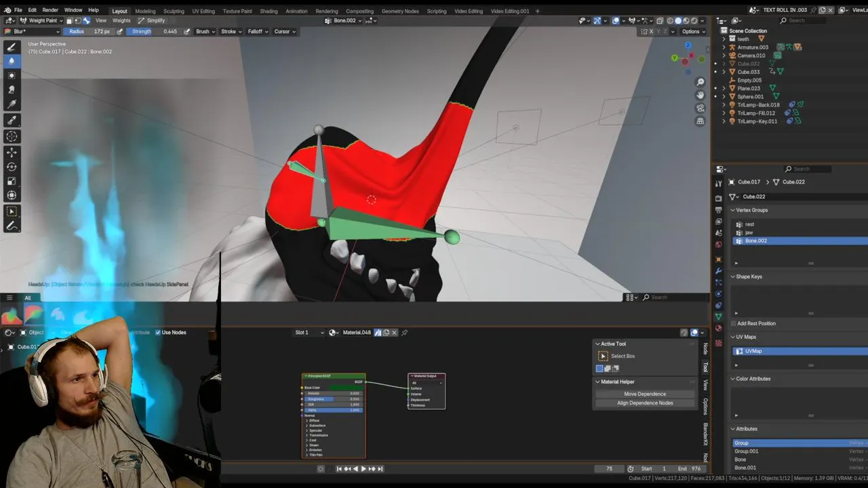Toggle the timeline auto-keying record button

pyautogui.click(x=321, y=468)
